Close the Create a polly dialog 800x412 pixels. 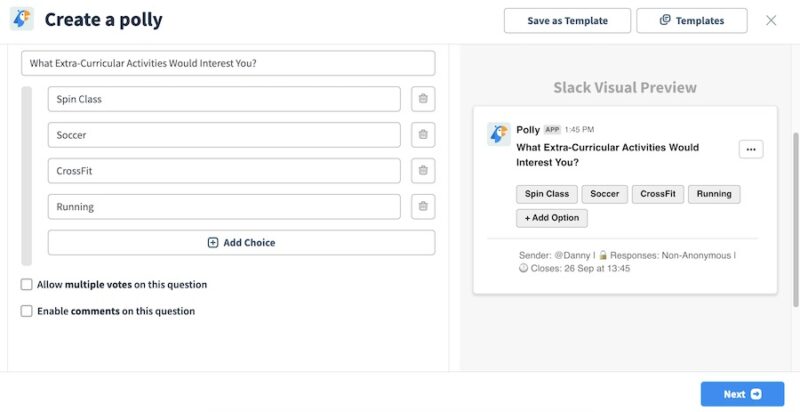point(771,20)
